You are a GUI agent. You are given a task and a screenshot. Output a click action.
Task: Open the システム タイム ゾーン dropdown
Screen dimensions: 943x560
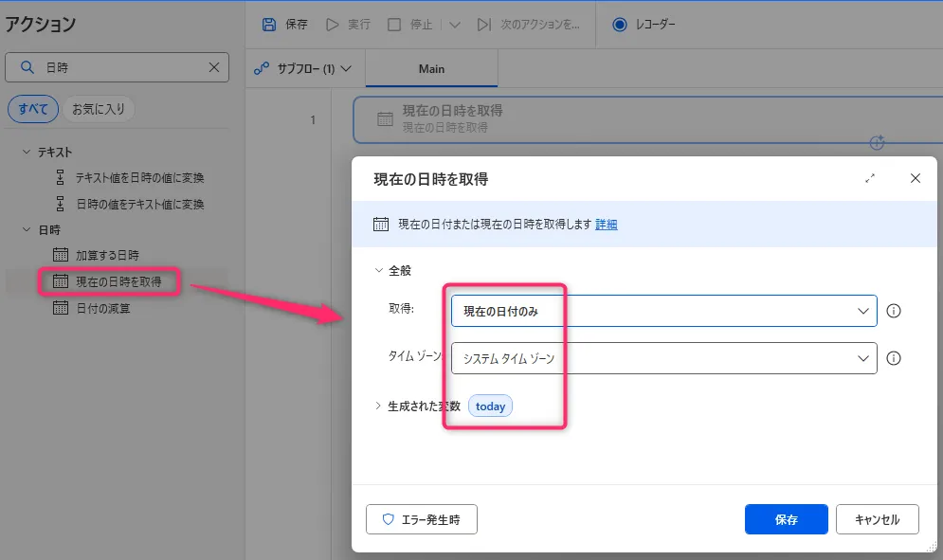pyautogui.click(x=663, y=358)
